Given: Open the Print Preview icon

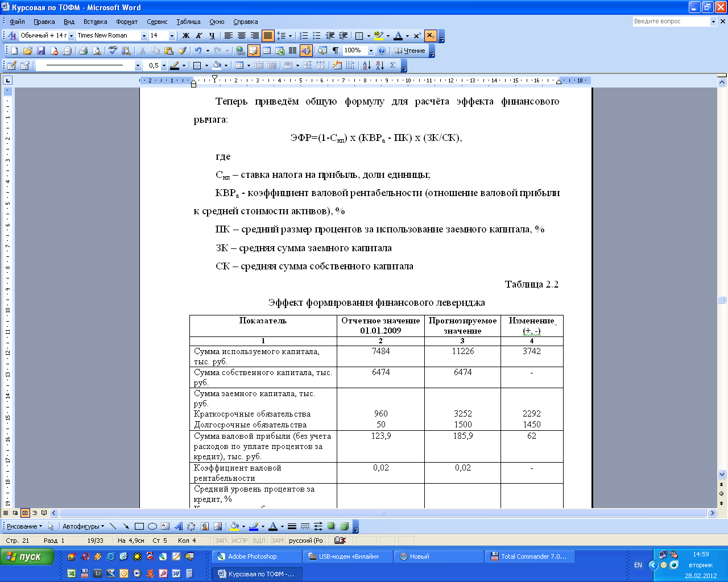Looking at the screenshot, I should pyautogui.click(x=97, y=51).
